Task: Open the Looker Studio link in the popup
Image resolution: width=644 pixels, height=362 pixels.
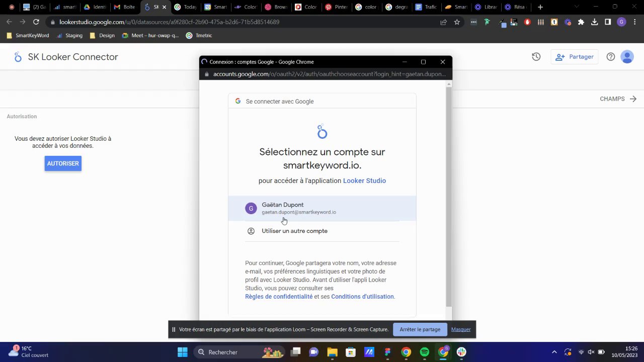Action: click(364, 181)
